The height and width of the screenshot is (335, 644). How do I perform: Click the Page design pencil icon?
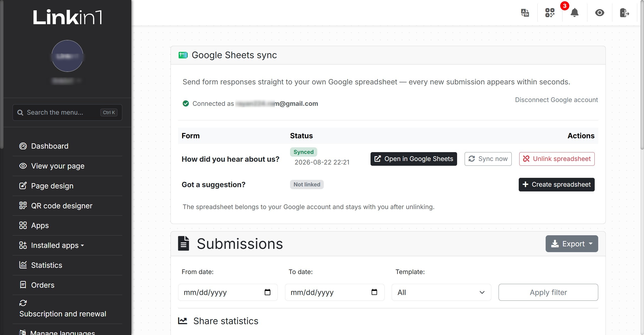click(23, 186)
